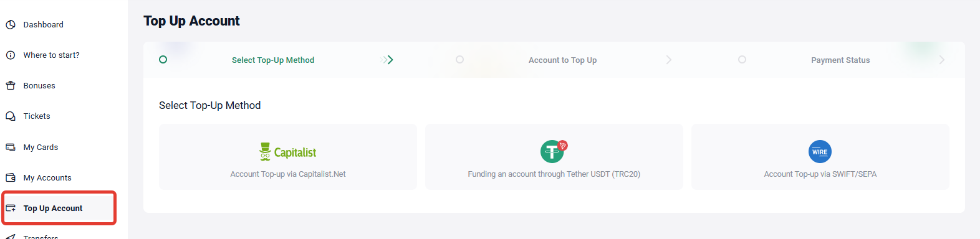Click the Dashboard pie-chart icon
Viewport: 980px width, 239px height.
[x=11, y=25]
